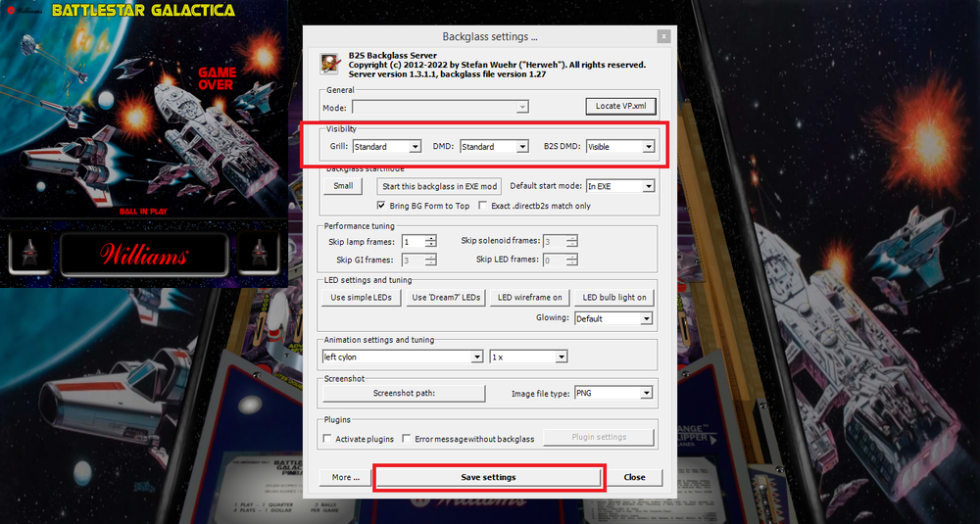The width and height of the screenshot is (980, 524).
Task: Click the B2S Backglass Server app icon
Action: tap(329, 64)
